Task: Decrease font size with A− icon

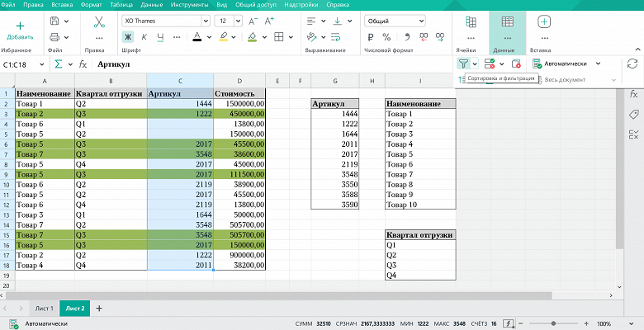Action: (x=253, y=21)
